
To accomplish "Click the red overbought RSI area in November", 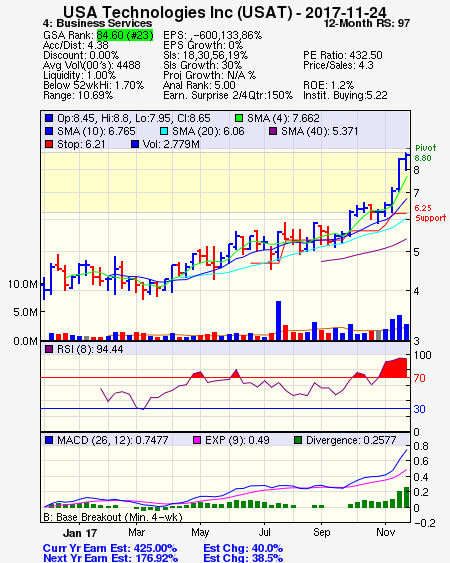I will (x=395, y=368).
